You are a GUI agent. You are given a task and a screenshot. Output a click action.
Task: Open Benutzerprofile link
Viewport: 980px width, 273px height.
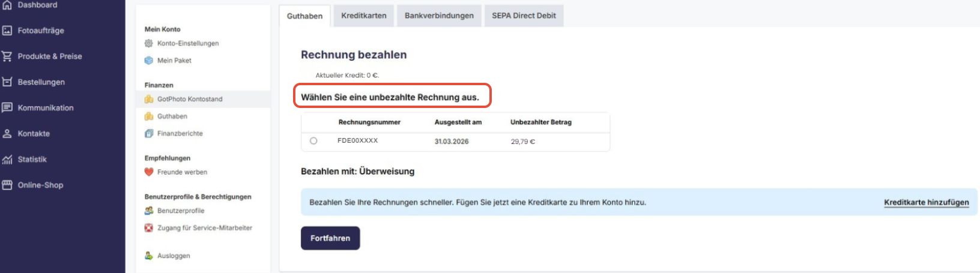(x=181, y=211)
